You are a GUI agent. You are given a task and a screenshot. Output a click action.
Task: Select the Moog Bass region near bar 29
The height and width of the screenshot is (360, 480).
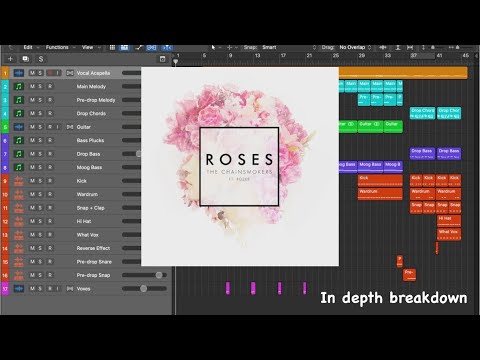pyautogui.click(x=370, y=167)
